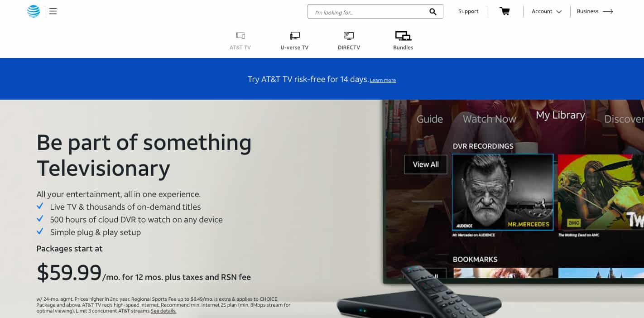Click the DIRECTV icon
The height and width of the screenshot is (318, 644).
[x=349, y=35]
